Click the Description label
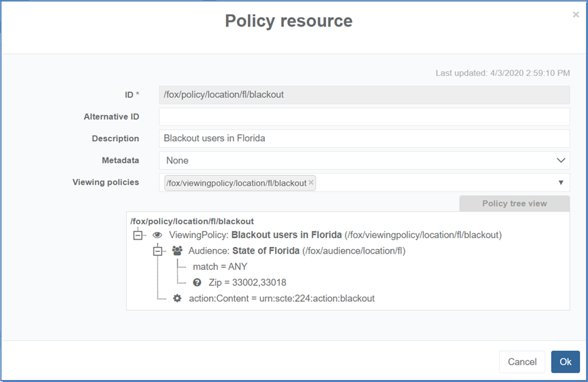 click(115, 138)
